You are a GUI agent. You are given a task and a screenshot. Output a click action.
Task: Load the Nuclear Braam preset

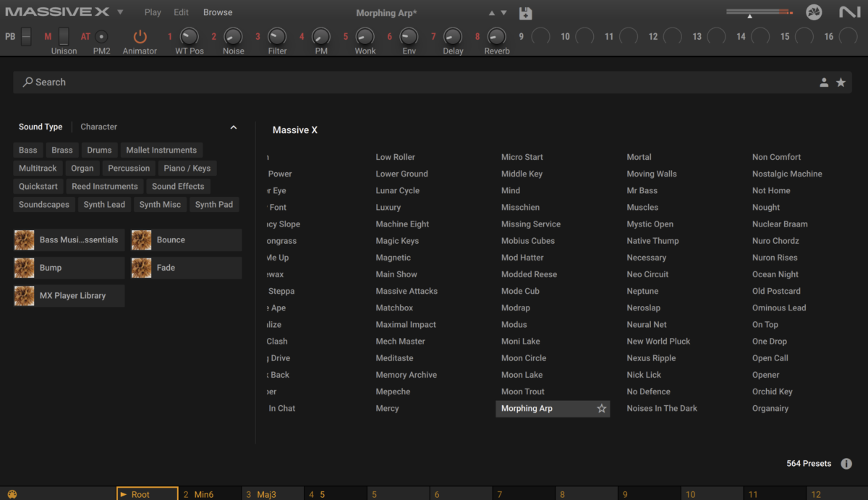[x=780, y=224]
